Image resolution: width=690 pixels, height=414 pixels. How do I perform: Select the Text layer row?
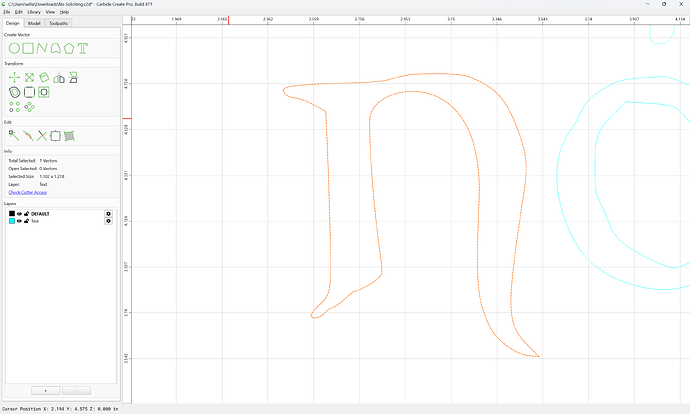tap(60, 221)
